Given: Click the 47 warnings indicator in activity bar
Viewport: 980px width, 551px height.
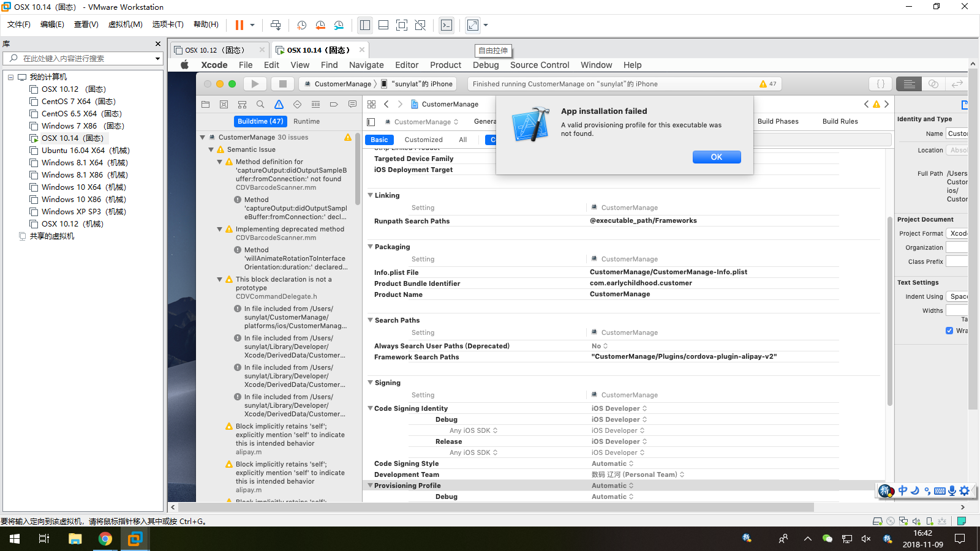Looking at the screenshot, I should click(768, 84).
